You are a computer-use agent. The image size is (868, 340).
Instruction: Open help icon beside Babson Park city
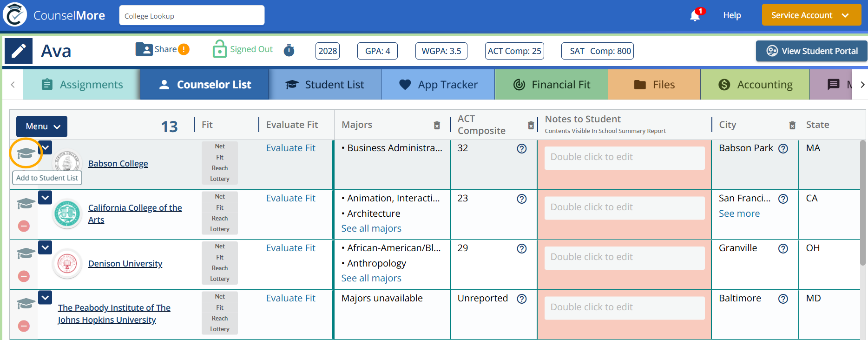(x=783, y=148)
